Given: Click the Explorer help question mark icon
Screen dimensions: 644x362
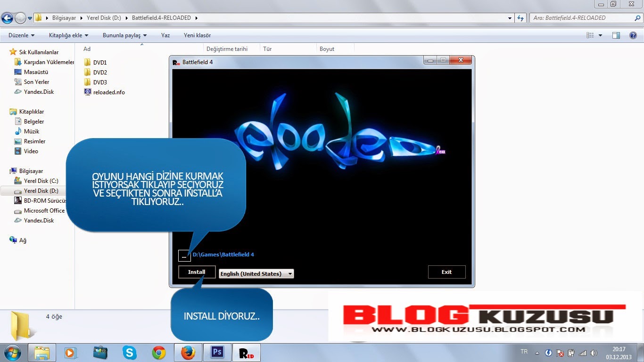Looking at the screenshot, I should pyautogui.click(x=633, y=35).
